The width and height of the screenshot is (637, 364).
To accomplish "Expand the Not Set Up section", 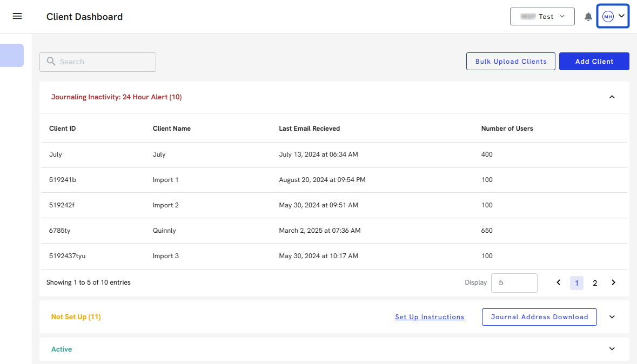I will click(x=612, y=317).
